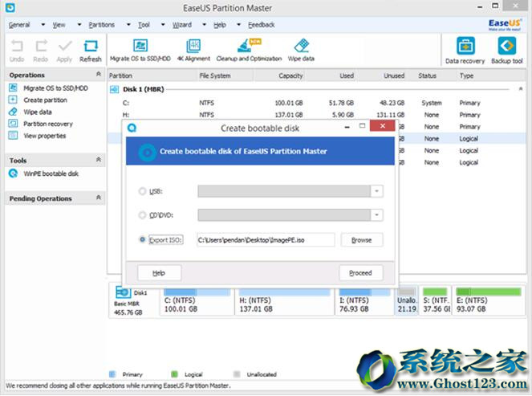Image resolution: width=532 pixels, height=396 pixels.
Task: Open the USB drive dropdown
Action: (x=376, y=191)
